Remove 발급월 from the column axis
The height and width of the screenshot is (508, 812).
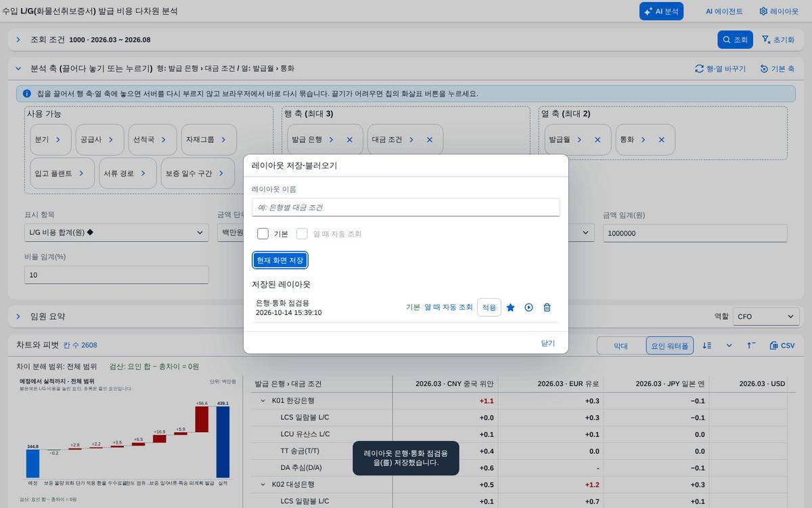pos(598,140)
